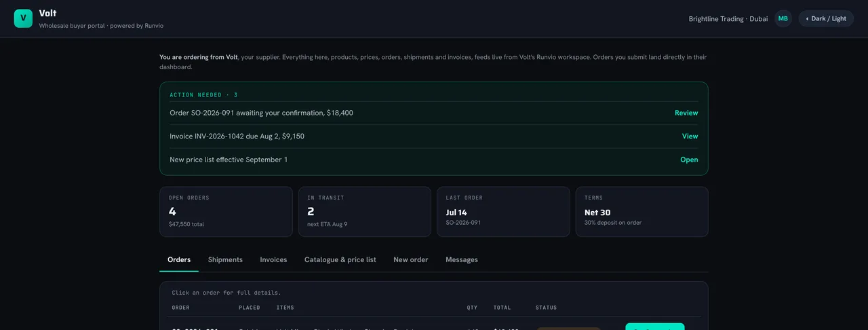The image size is (868, 330).
Task: Click the PLACED column header
Action: click(250, 308)
